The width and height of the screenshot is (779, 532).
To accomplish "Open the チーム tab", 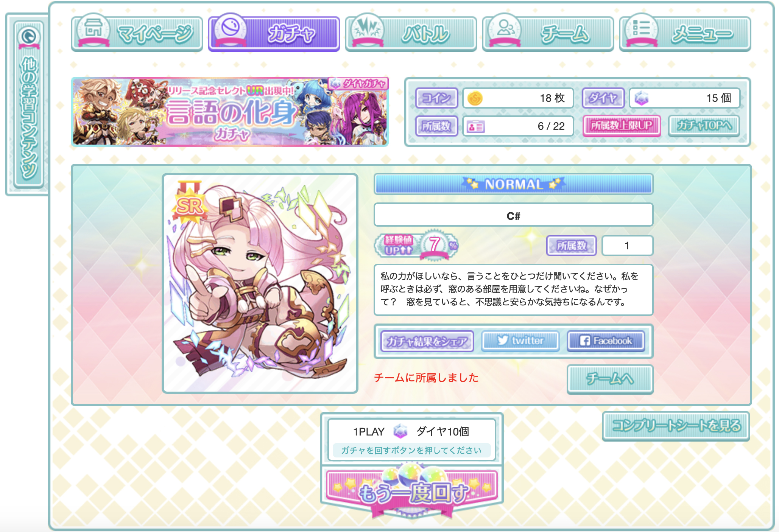I will (548, 33).
